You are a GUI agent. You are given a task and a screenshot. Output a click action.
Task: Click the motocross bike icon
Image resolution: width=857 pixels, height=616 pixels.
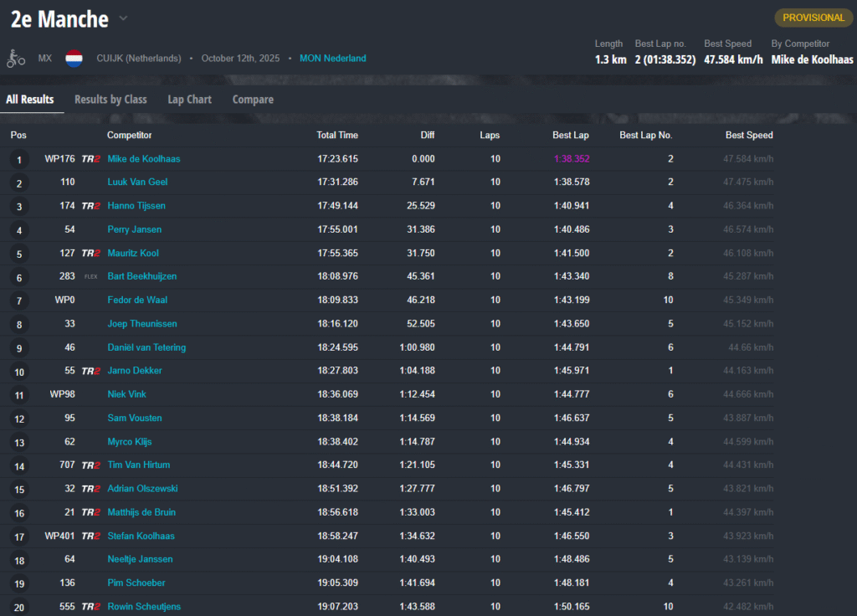point(16,59)
